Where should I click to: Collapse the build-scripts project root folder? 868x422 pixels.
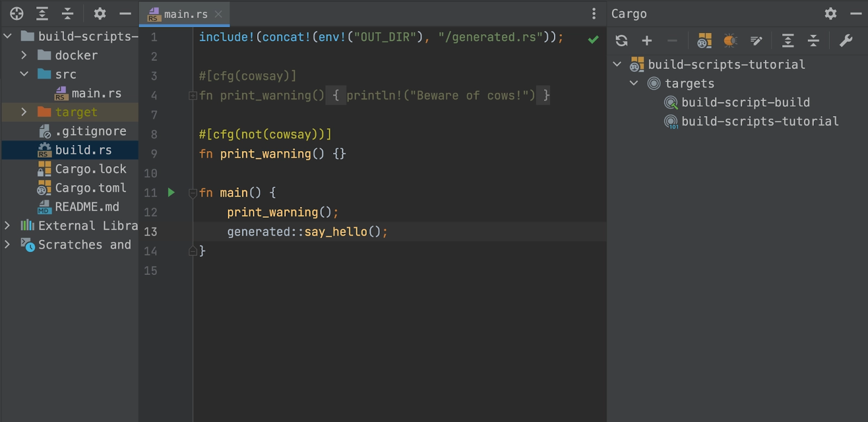click(8, 36)
